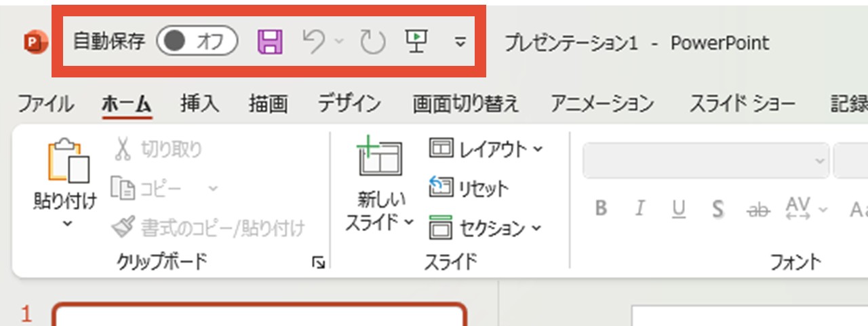This screenshot has height=326, width=868.
Task: Open the スライド ショー (Slide Show) tab
Action: [x=743, y=104]
